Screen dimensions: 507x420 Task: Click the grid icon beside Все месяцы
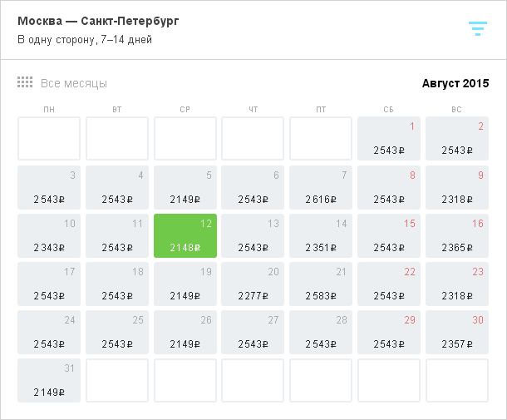point(25,82)
